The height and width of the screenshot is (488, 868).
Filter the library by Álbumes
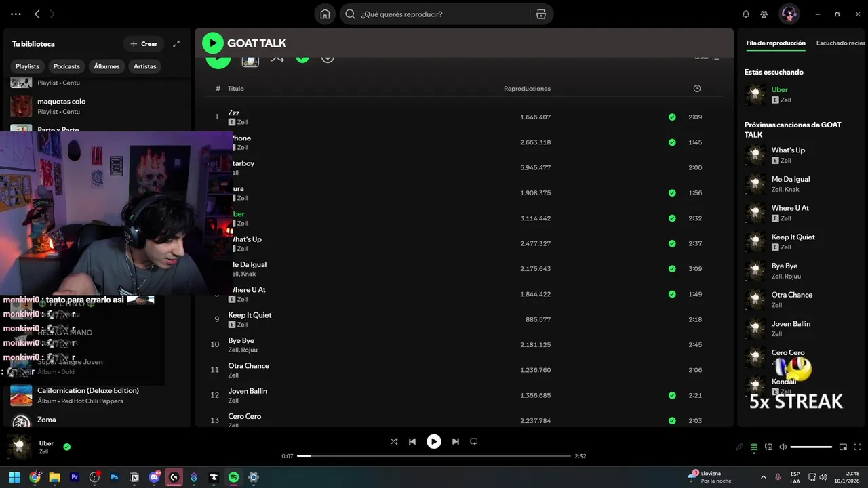pos(106,66)
